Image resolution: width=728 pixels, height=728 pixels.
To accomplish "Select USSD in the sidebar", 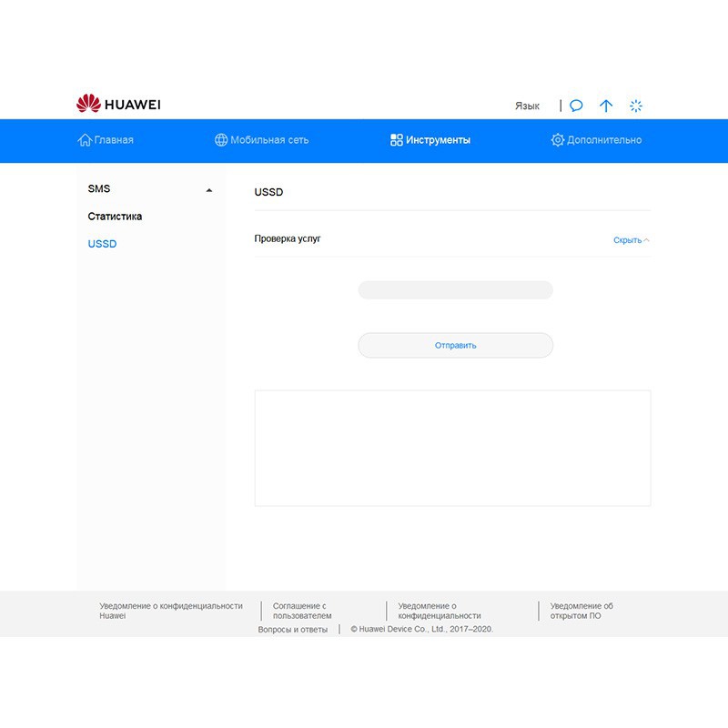I will 102,244.
